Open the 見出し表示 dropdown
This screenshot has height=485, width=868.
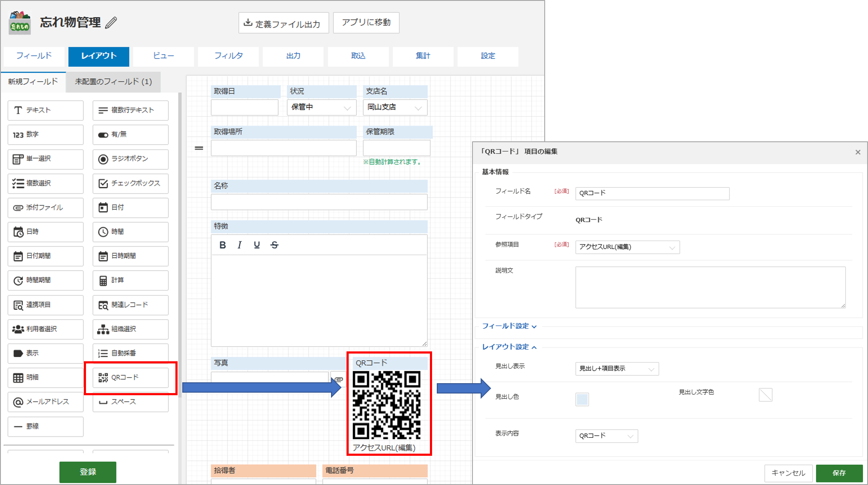tap(617, 369)
